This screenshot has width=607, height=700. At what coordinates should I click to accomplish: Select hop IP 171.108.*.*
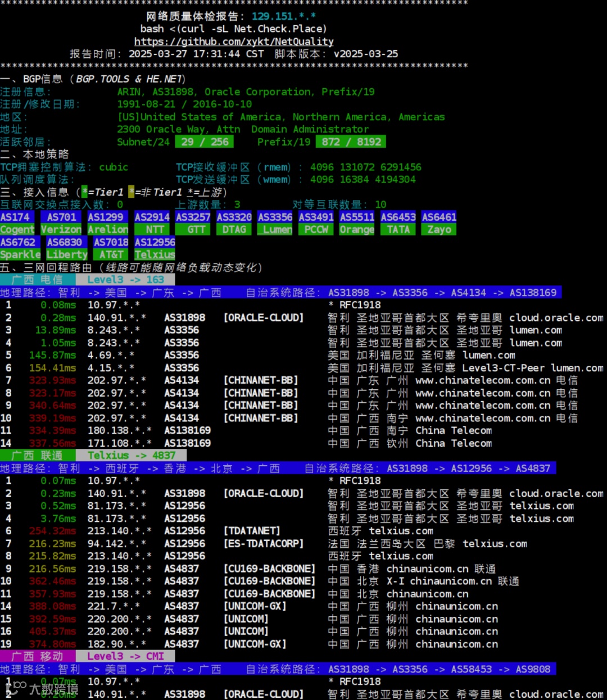119,443
